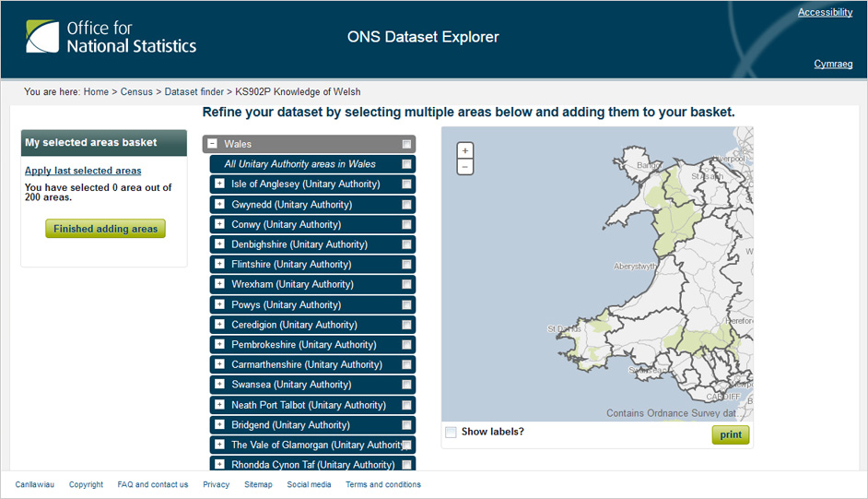Expand The Vale of Glamorgan node
Viewport: 868px width, 499px height.
point(220,445)
